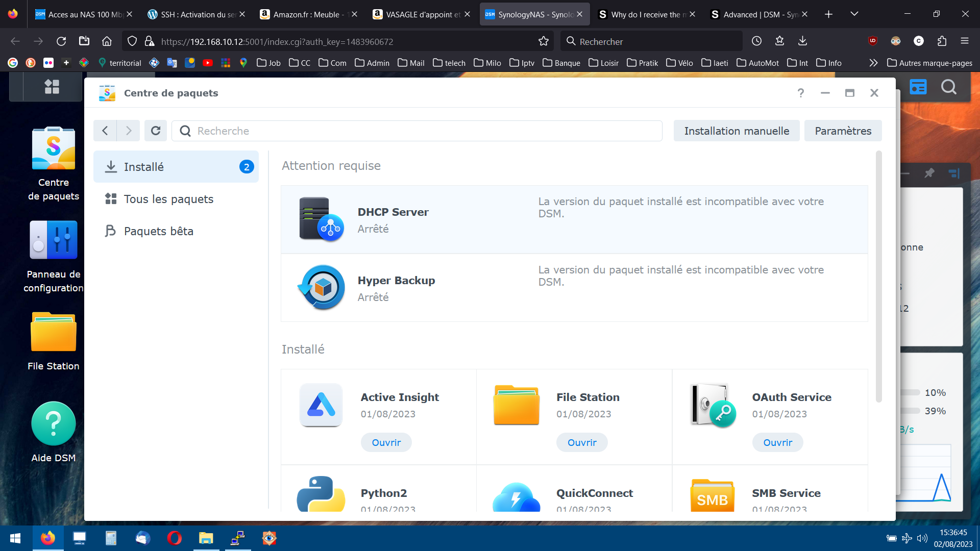Select the Paquets bêta category
The width and height of the screenshot is (980, 551).
[158, 231]
